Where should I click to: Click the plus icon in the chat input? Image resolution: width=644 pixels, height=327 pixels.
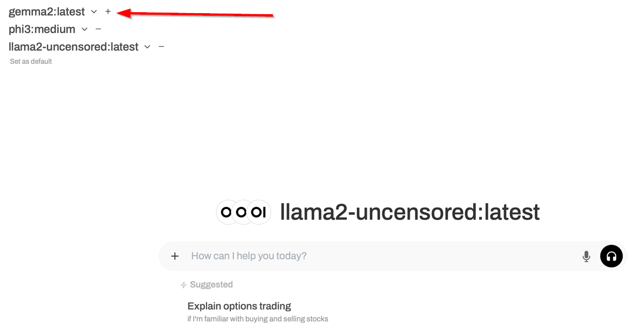pyautogui.click(x=175, y=256)
